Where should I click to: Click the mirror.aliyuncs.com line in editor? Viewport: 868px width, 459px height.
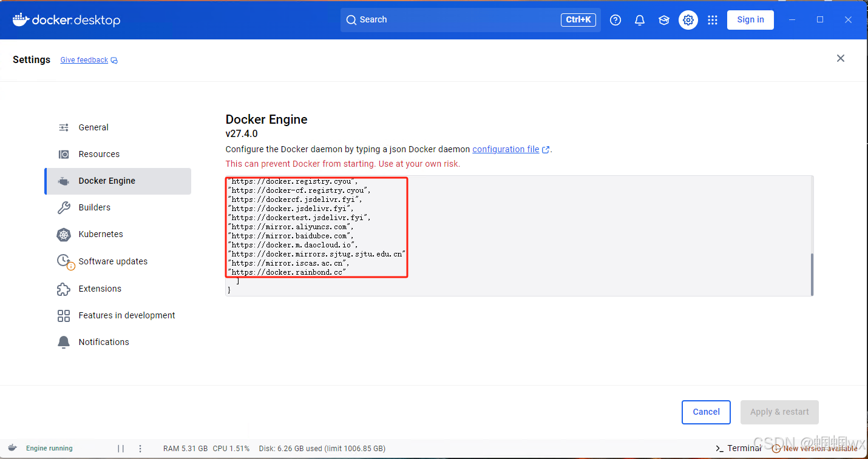(291, 227)
